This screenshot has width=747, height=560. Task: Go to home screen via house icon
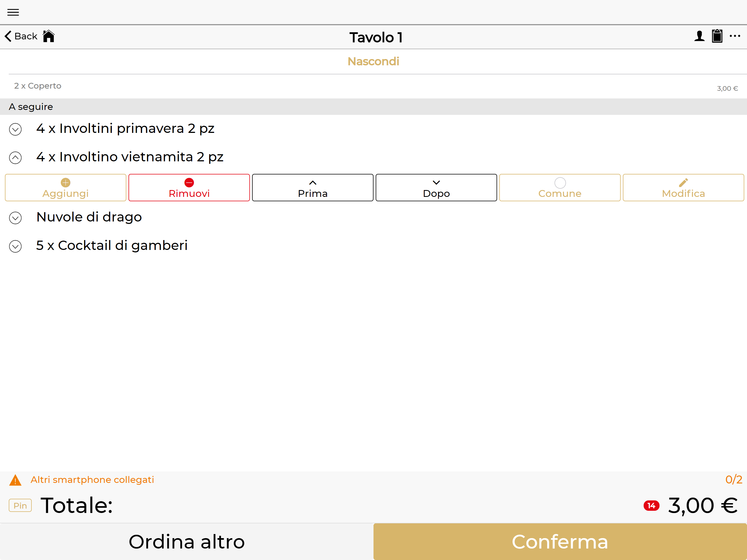click(x=49, y=36)
